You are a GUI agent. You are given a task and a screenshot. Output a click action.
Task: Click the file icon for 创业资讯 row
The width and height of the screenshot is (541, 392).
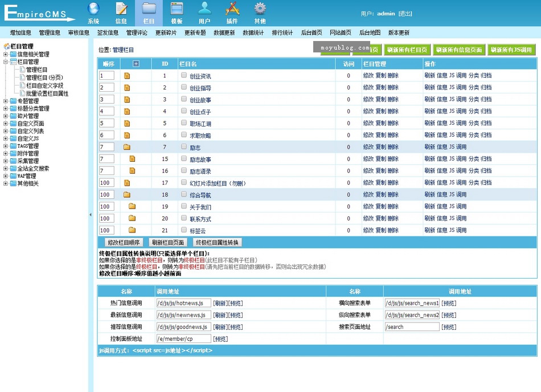pyautogui.click(x=127, y=76)
